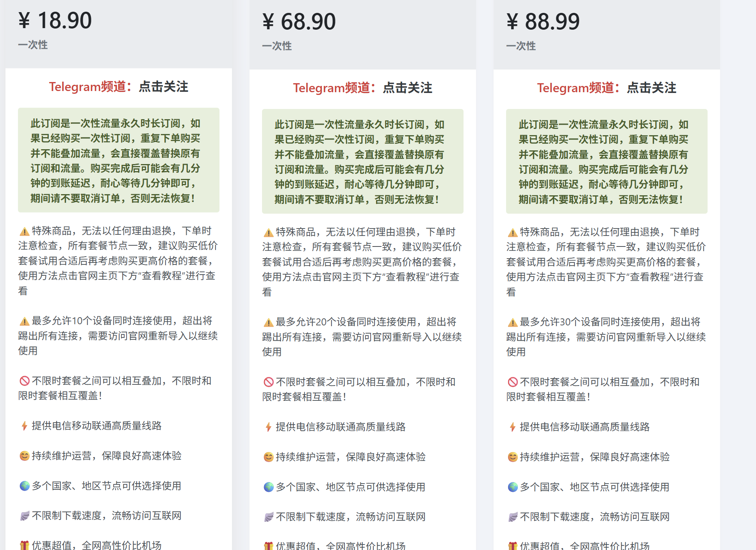
Task: Click warning icon beside 10-device limit text
Action: [x=25, y=321]
